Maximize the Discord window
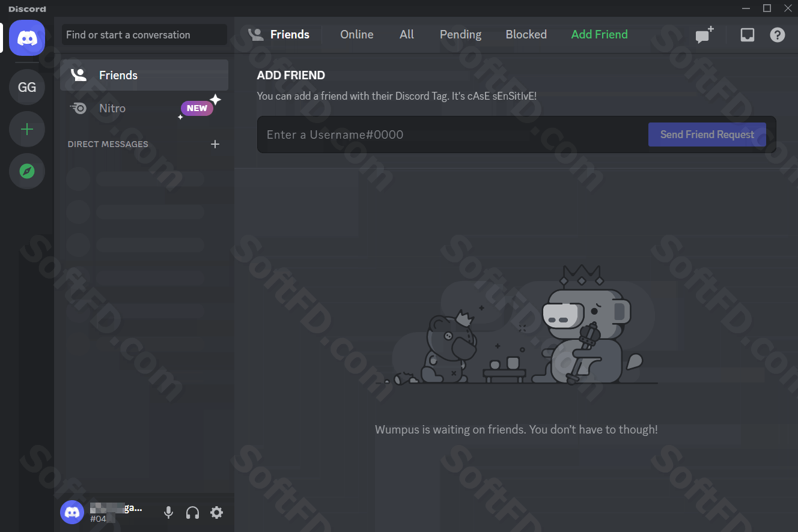The height and width of the screenshot is (532, 798). pos(767,8)
